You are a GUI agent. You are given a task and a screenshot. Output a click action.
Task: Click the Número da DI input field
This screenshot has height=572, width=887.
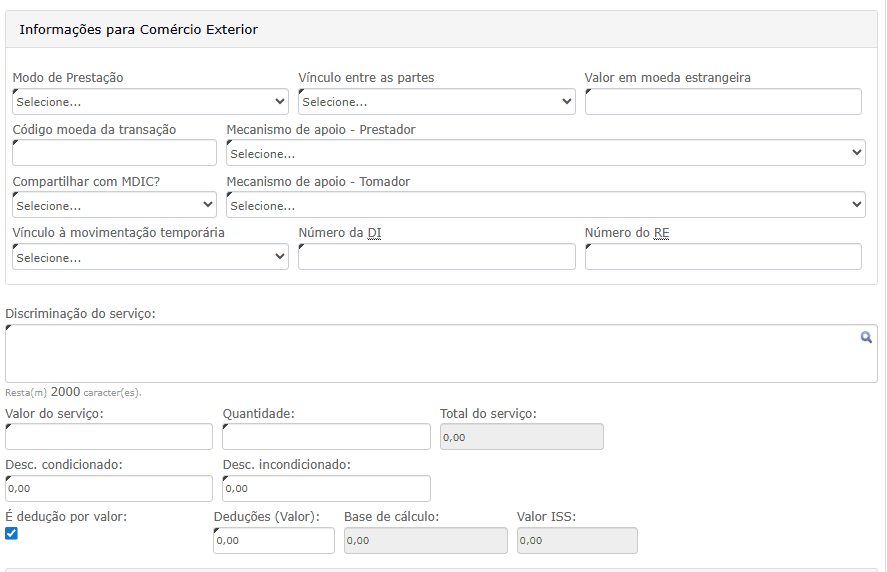point(436,257)
